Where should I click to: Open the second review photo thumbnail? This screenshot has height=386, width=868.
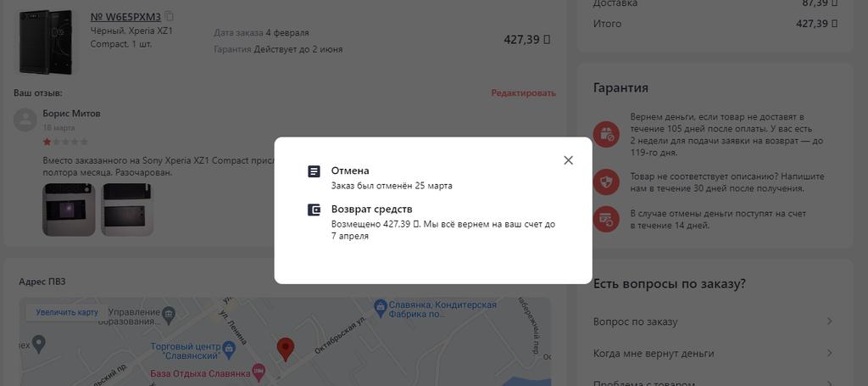click(127, 210)
